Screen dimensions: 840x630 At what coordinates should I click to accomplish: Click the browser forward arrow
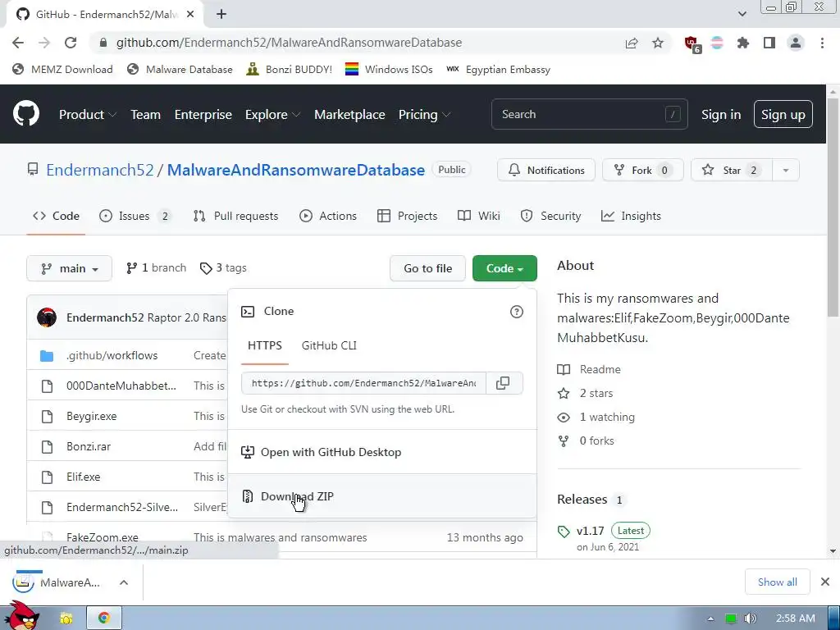pos(44,43)
